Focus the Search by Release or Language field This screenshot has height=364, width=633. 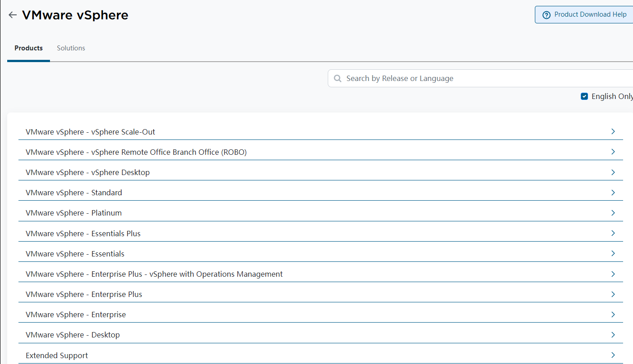click(480, 78)
